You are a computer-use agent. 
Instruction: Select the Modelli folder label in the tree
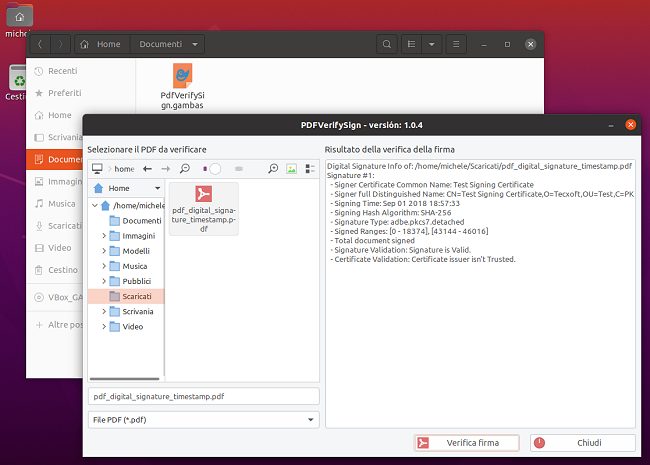tap(136, 251)
